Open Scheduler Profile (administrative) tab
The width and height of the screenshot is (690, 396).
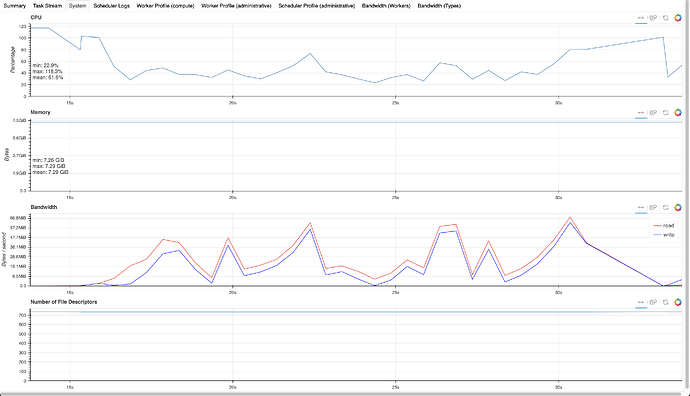(x=316, y=6)
